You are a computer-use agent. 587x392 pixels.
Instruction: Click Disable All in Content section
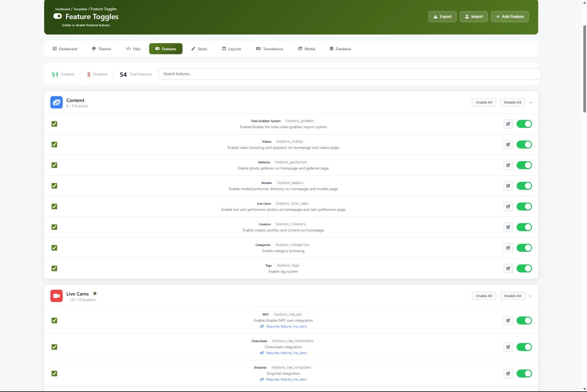pos(512,102)
